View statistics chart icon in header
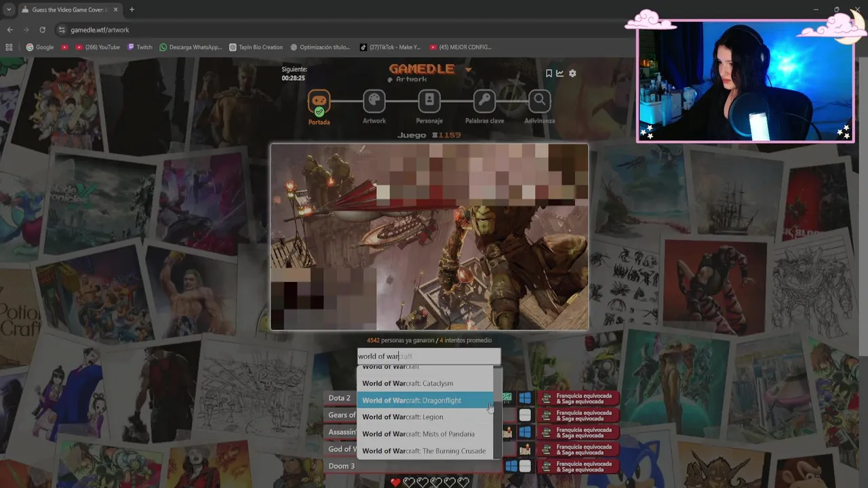868x488 pixels. click(560, 73)
